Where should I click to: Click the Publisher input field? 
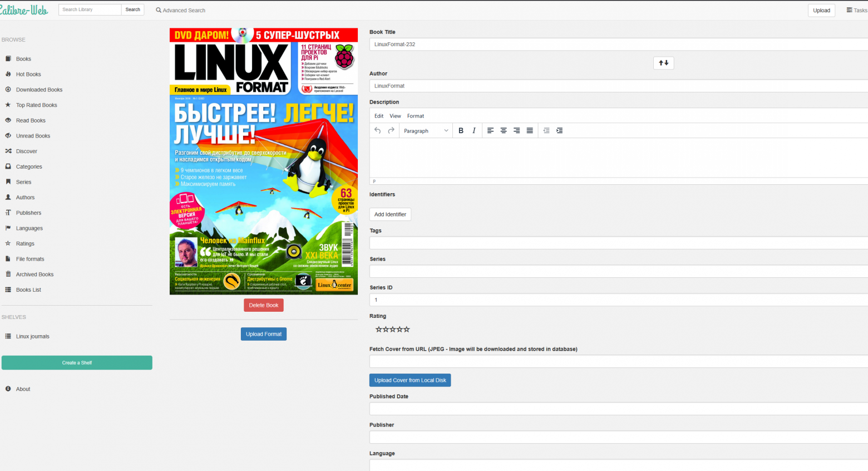pyautogui.click(x=619, y=437)
